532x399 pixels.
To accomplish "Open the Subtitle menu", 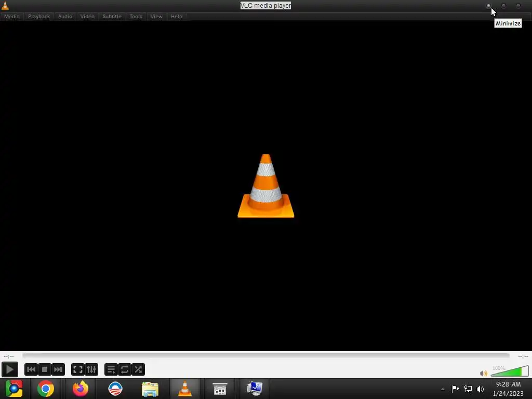I will pos(112,16).
